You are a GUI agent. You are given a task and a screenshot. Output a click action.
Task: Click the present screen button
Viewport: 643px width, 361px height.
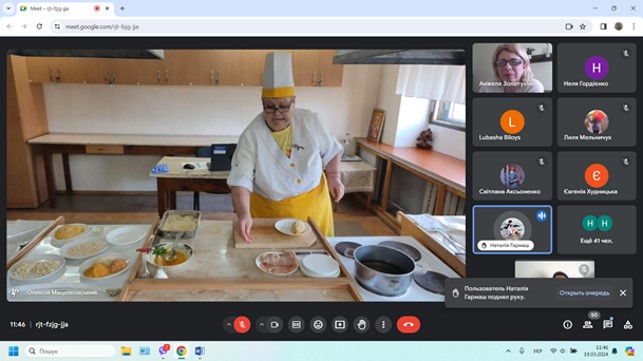pos(340,324)
